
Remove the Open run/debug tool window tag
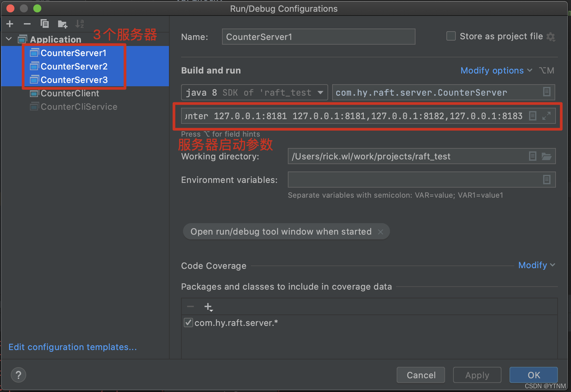point(381,232)
